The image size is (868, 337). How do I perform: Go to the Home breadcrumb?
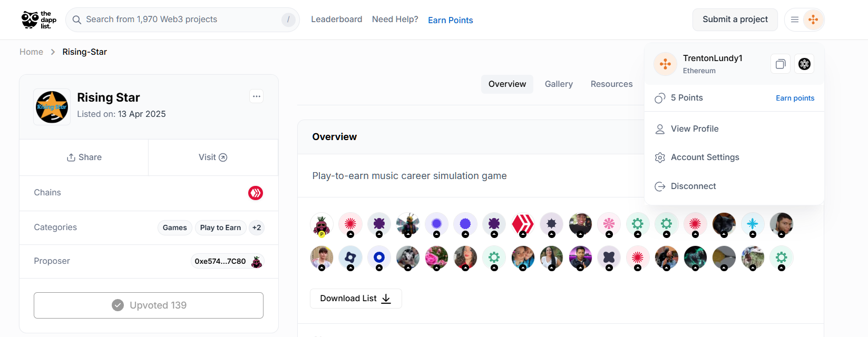click(x=32, y=52)
